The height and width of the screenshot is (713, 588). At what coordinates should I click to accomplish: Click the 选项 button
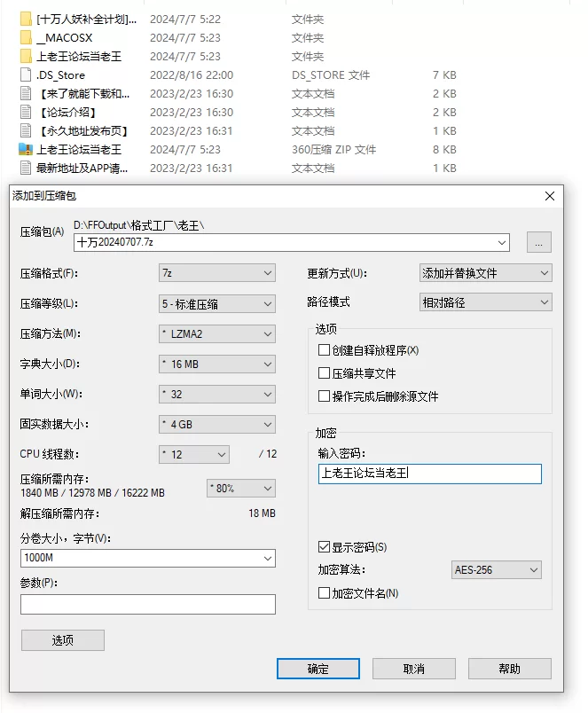coord(63,640)
